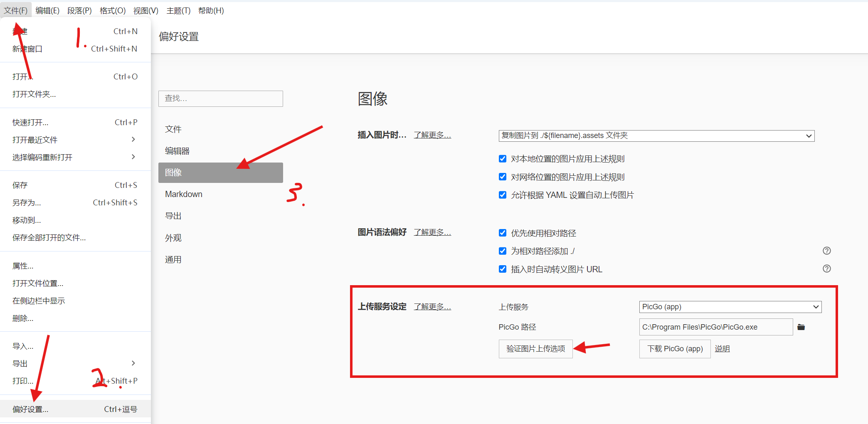Open 了解更多 link beside 上传服务设定
Screen dimensions: 868x424
[x=432, y=307]
